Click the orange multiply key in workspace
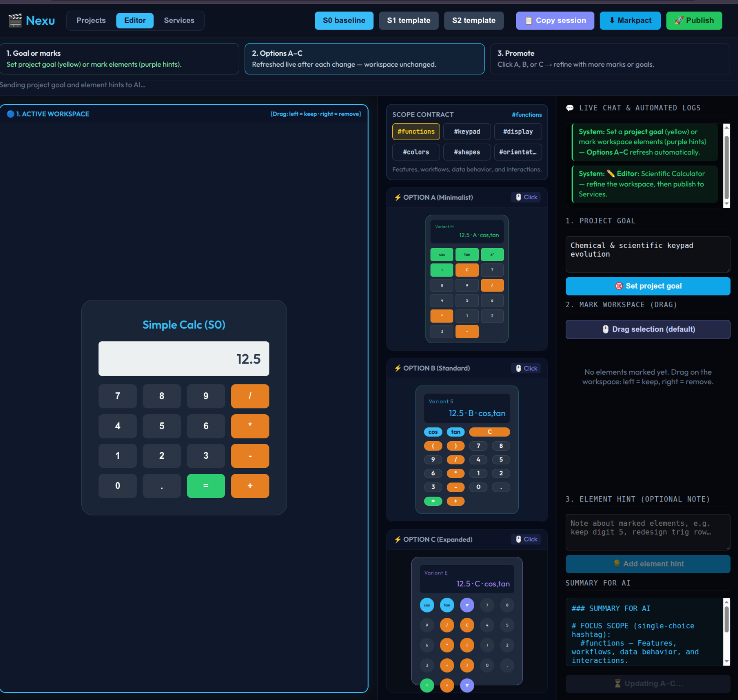This screenshot has width=738, height=700. [x=250, y=426]
